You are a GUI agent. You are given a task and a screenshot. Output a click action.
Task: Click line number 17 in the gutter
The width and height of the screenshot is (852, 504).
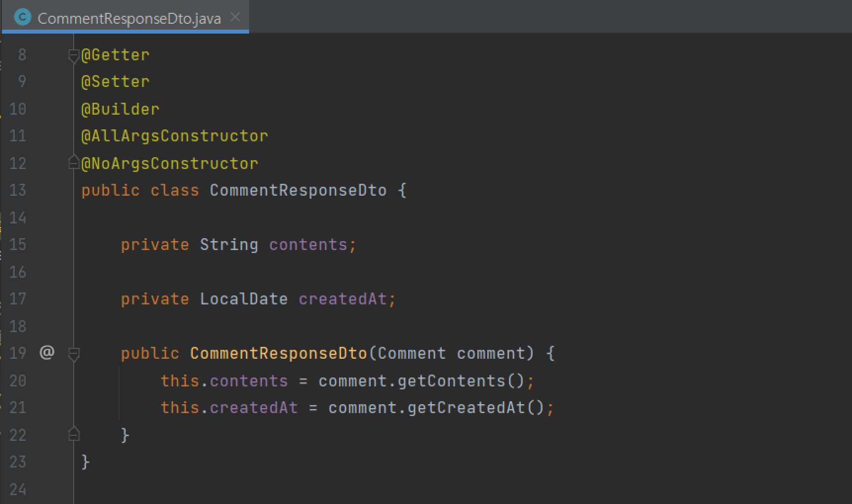[x=18, y=299]
